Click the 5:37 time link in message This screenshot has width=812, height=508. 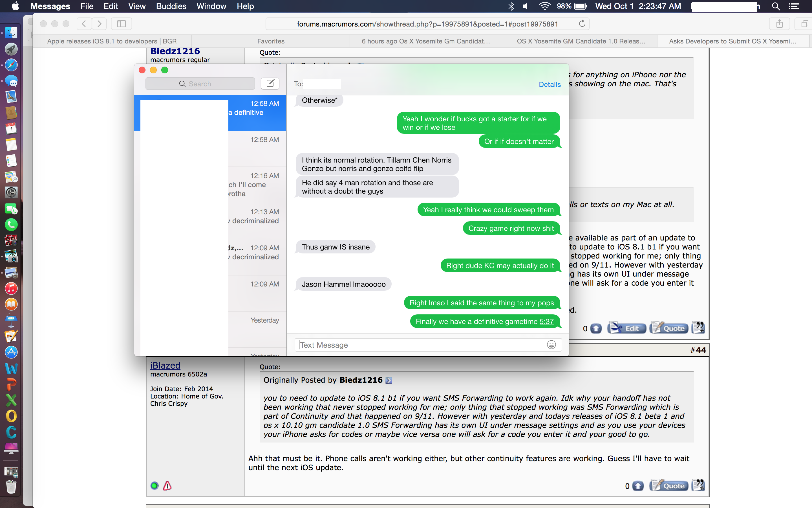click(547, 321)
